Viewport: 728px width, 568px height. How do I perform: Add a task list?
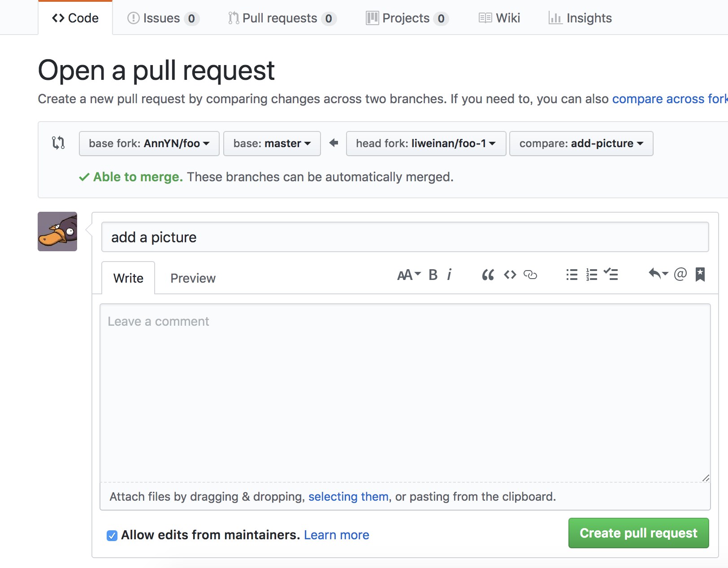(x=611, y=275)
